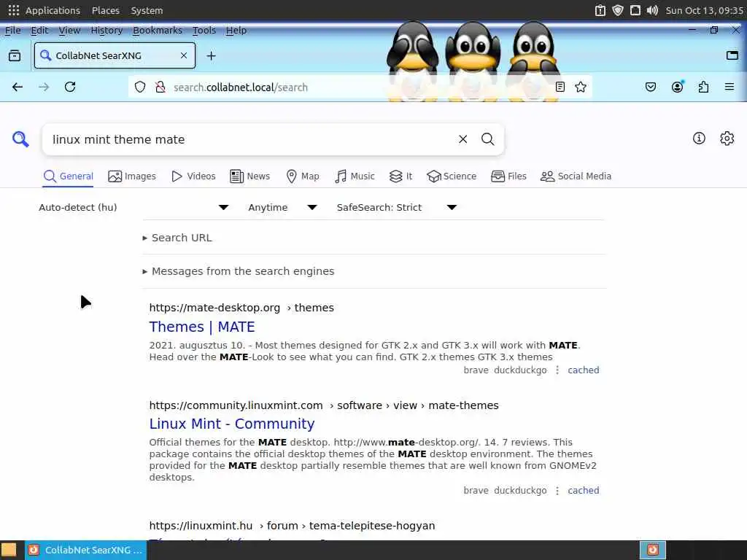Viewport: 747px width, 560px height.
Task: Switch to CollabNet SearXNG taskbar window
Action: pos(86,550)
